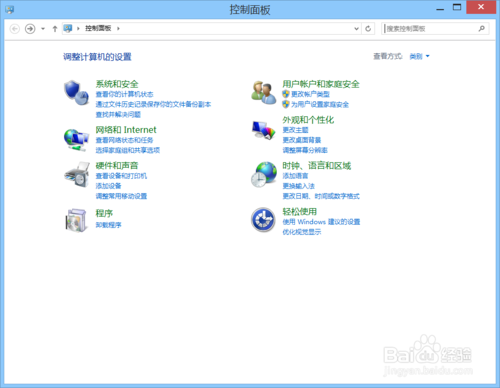Open the 类别 view-by dropdown
500x388 pixels.
[419, 56]
